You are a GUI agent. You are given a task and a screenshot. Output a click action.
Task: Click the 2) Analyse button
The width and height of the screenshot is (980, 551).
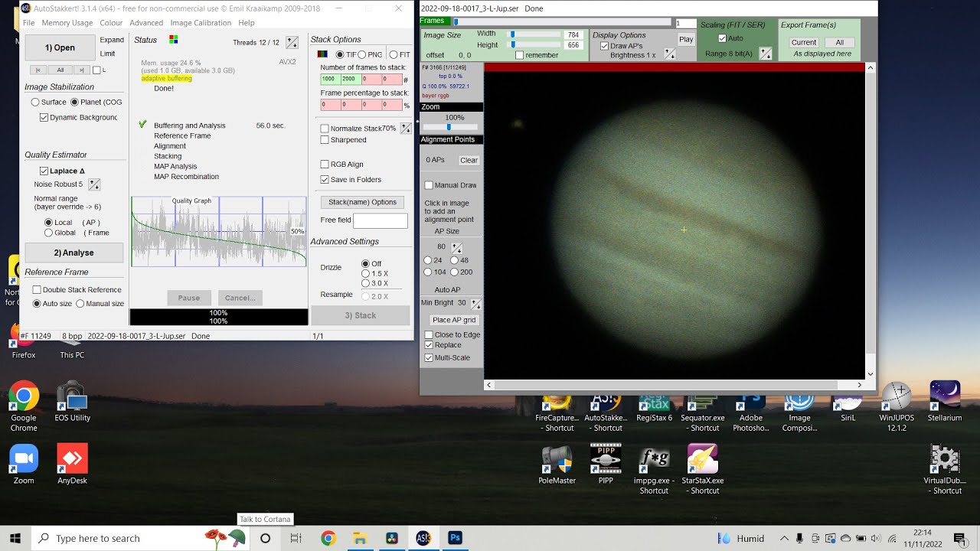(x=73, y=253)
